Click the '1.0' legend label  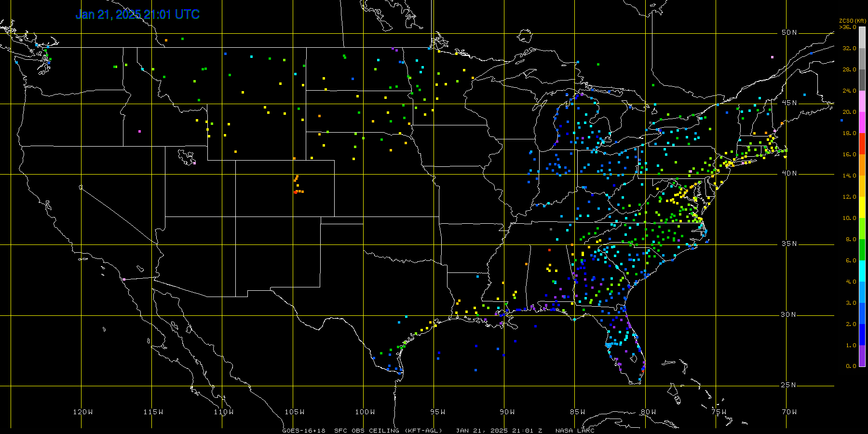(x=851, y=345)
